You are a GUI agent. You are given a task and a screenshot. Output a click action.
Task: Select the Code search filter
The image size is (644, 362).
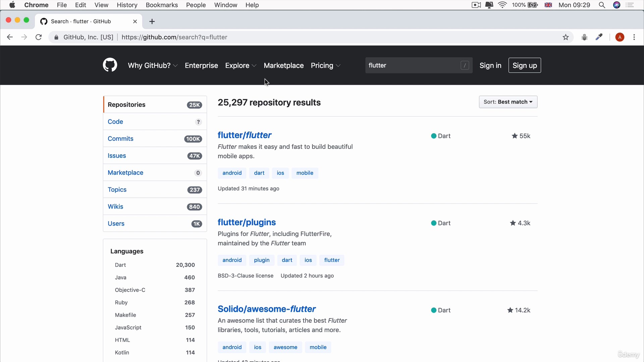[x=155, y=122]
